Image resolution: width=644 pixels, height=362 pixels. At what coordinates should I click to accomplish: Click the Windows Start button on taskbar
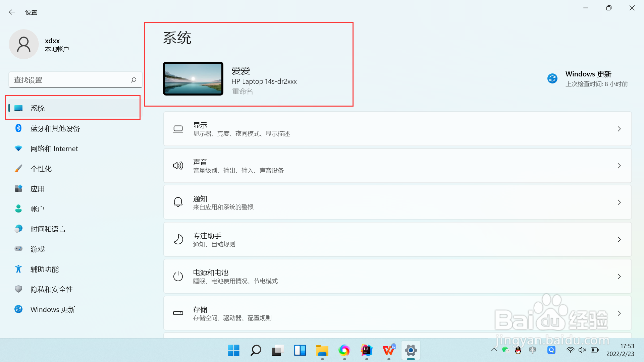tap(233, 351)
